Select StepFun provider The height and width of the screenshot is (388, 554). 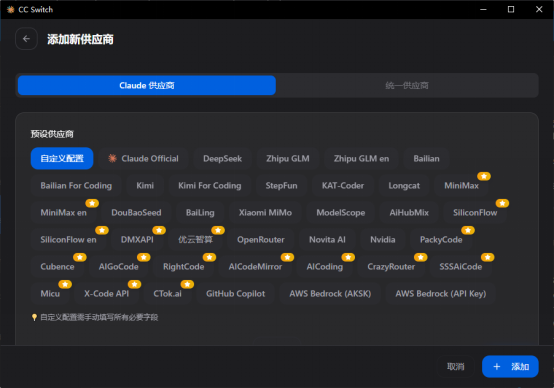coord(281,186)
